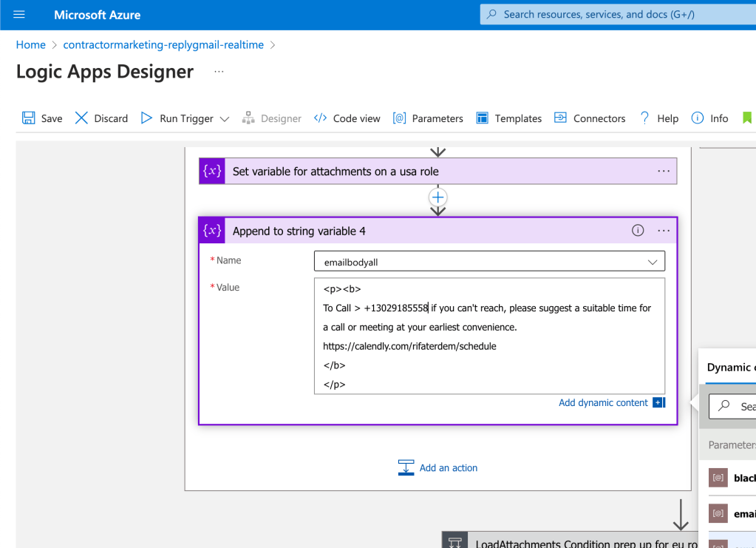Click the Microsoft Azure home title
This screenshot has width=756, height=548.
tap(97, 15)
